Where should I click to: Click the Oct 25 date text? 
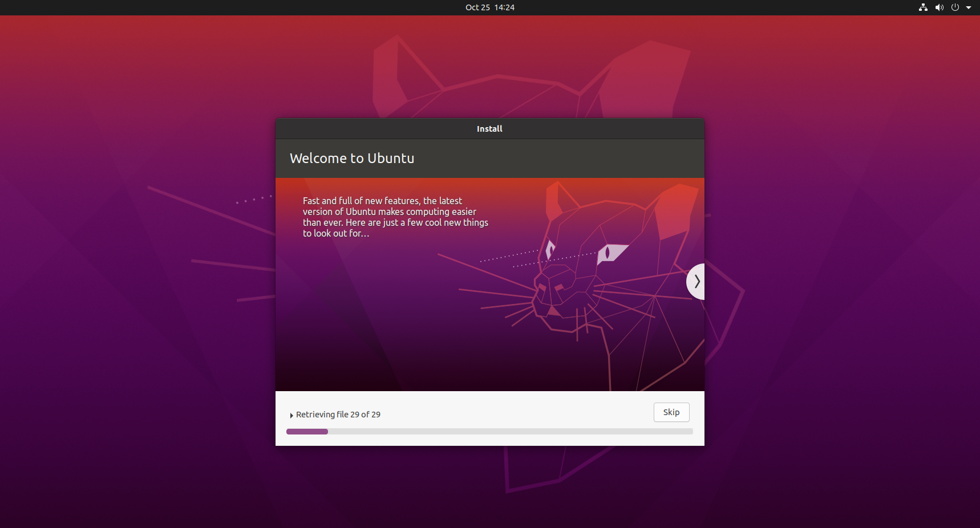pyautogui.click(x=477, y=7)
